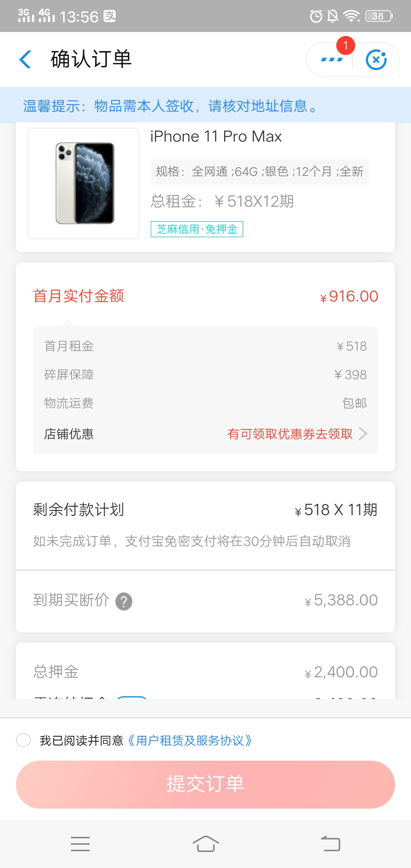Submit order with 提交订单 button
The height and width of the screenshot is (868, 411).
[x=205, y=784]
